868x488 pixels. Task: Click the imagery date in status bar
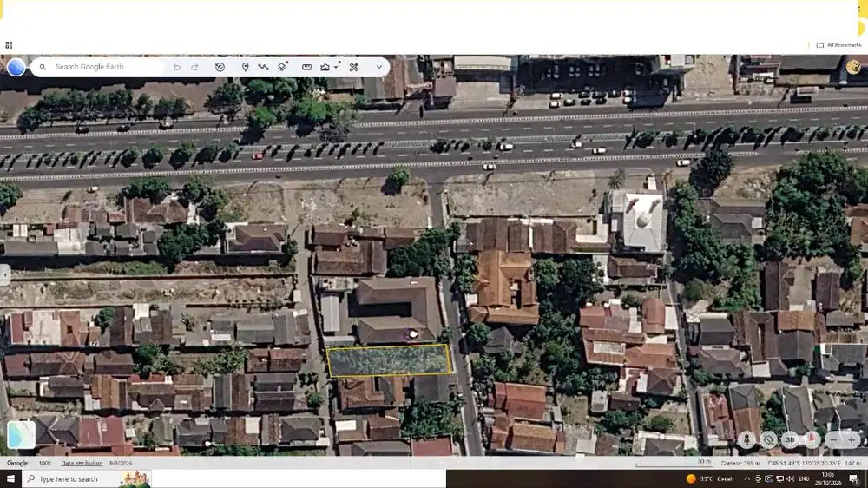tap(121, 463)
